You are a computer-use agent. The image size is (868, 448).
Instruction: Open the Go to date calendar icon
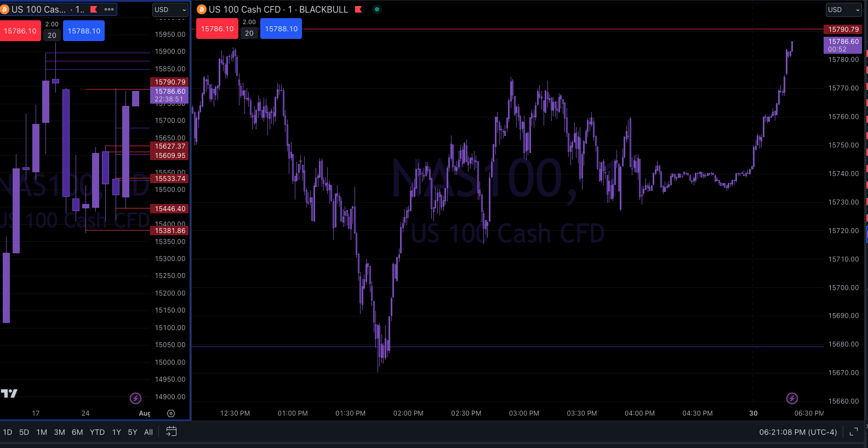click(171, 432)
